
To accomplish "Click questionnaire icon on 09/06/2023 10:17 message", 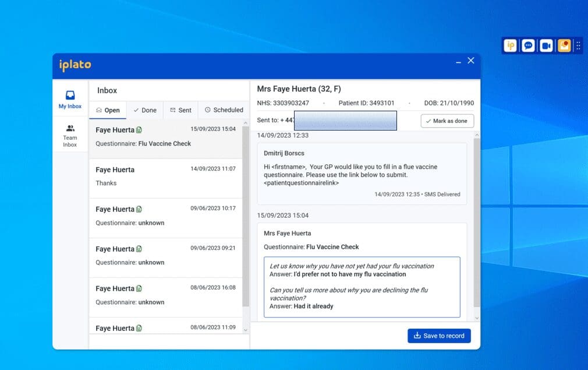I will coord(139,209).
